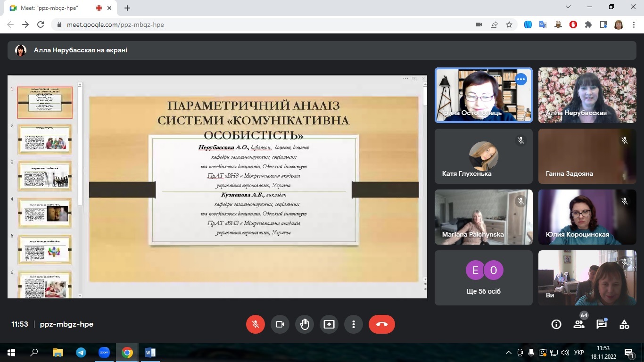
Task: Click Алла Нерубасская video thumbnail
Action: tap(587, 95)
